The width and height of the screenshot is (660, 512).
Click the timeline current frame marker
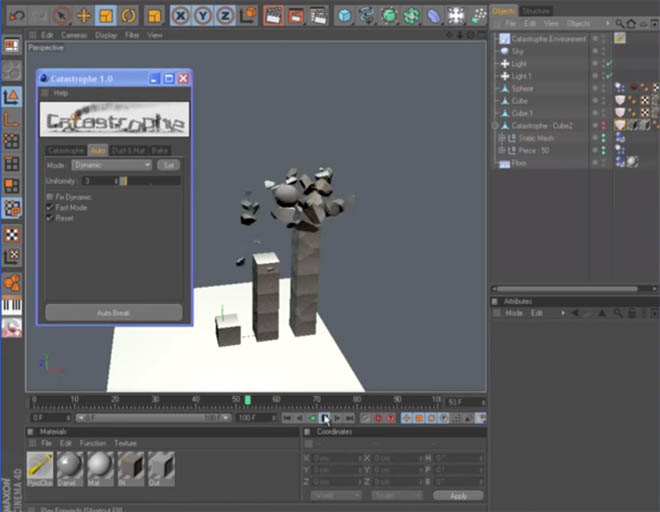[248, 400]
